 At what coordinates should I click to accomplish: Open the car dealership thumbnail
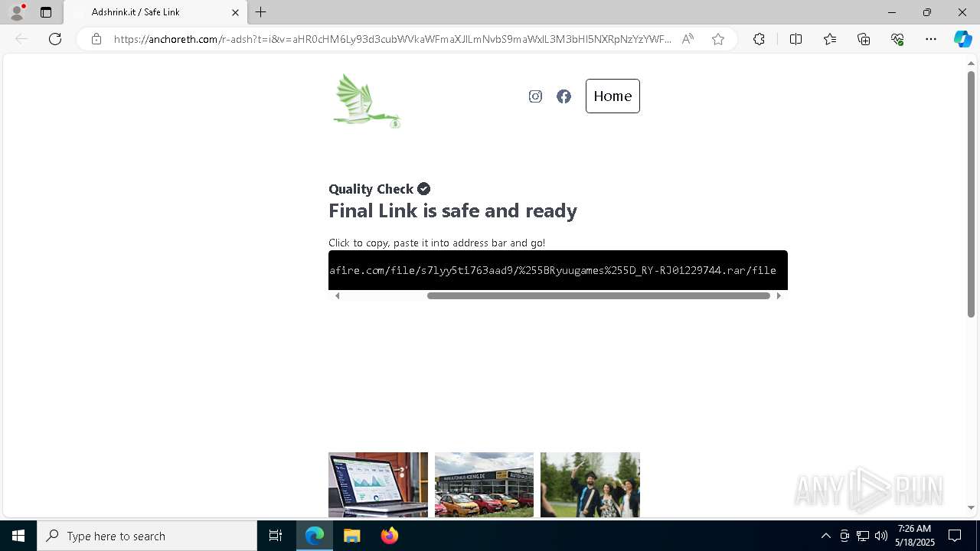point(484,484)
